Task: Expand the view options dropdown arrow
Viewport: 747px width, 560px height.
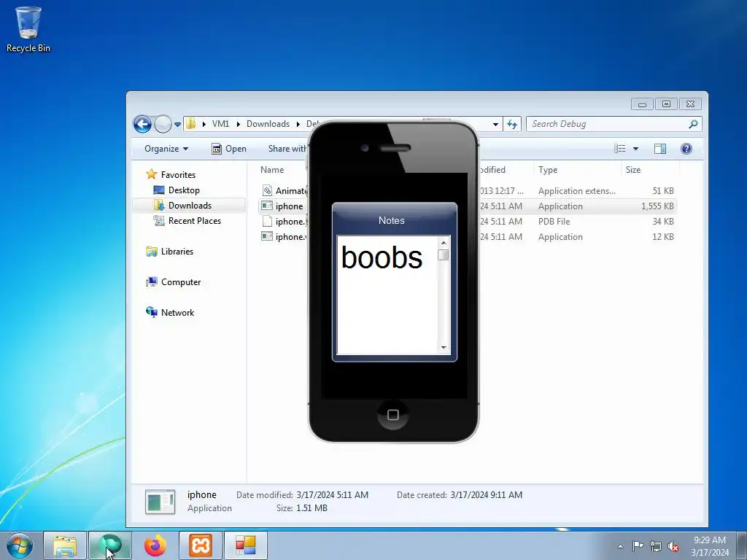Action: point(635,149)
